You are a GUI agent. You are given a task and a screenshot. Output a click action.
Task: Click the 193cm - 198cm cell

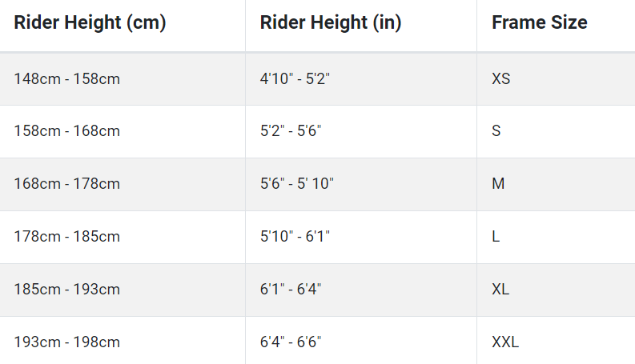point(123,341)
